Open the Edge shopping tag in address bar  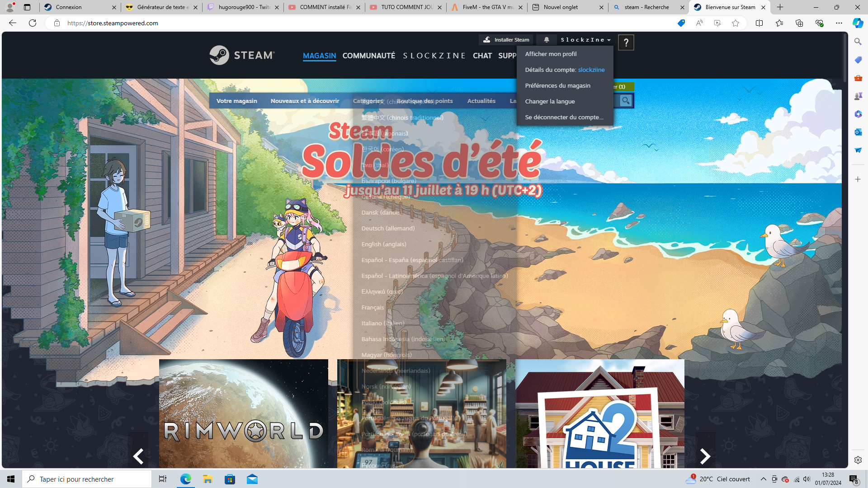click(681, 23)
